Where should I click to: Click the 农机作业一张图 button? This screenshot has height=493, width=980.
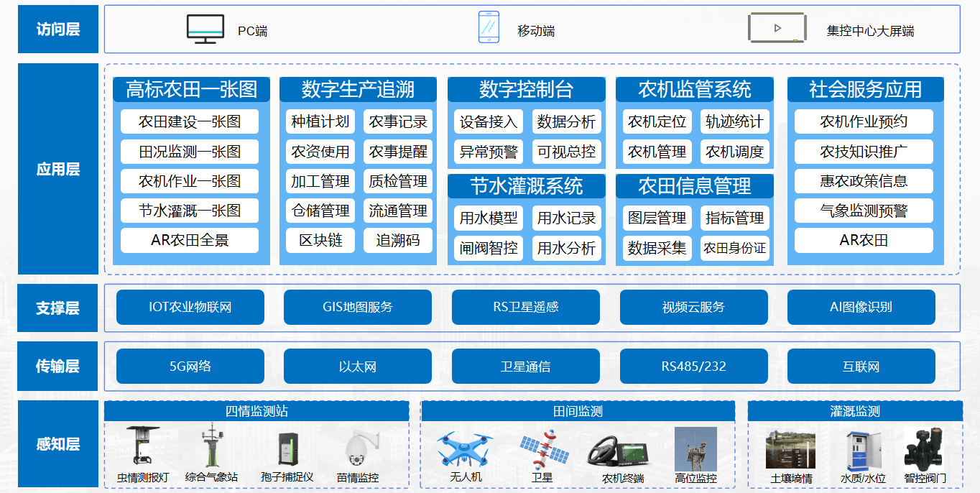(x=190, y=181)
